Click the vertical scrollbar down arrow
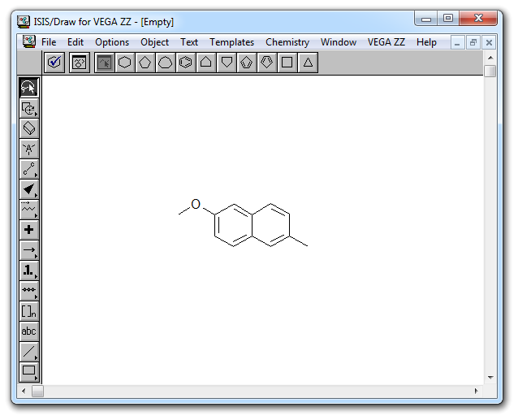The height and width of the screenshot is (420, 518). click(x=490, y=378)
